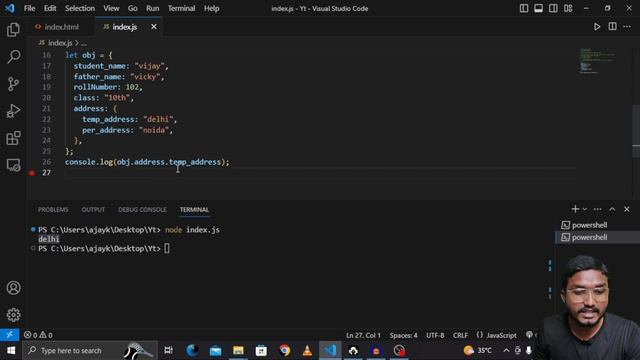
Task: Open the Remote Explorer view
Action: (x=13, y=165)
